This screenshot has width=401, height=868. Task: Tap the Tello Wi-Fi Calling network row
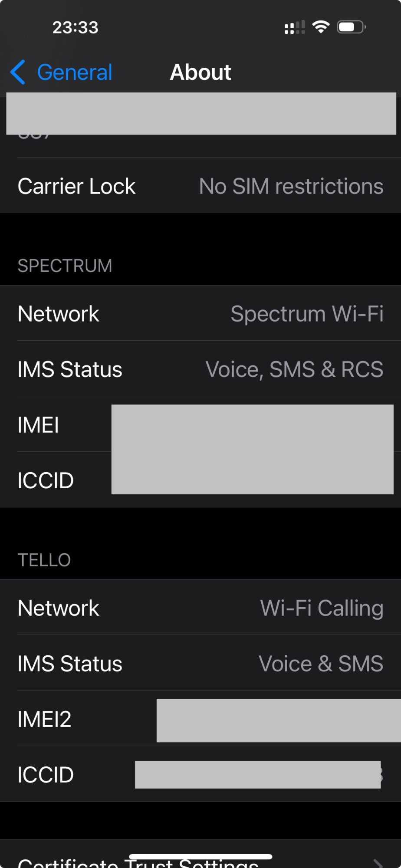pyautogui.click(x=200, y=608)
